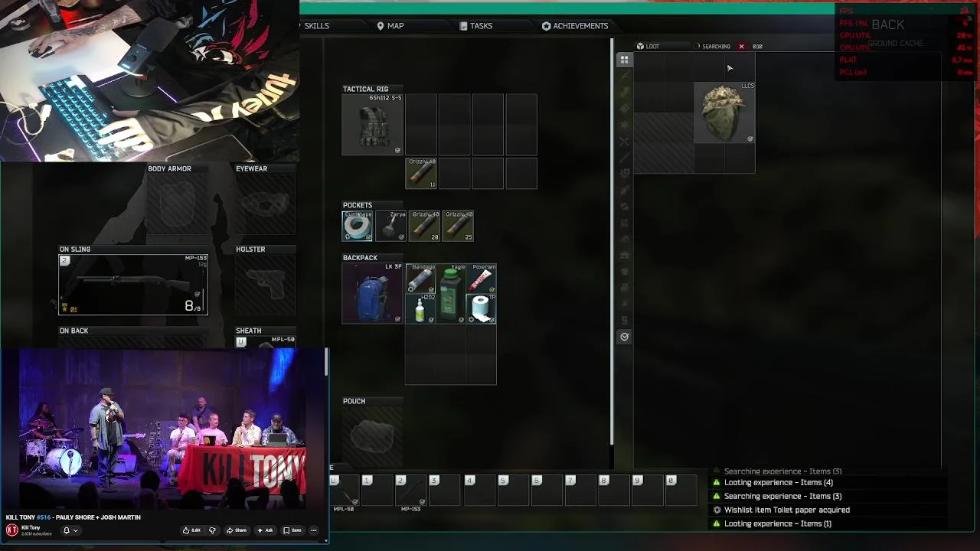Select Grizzly 40 stack of 25
980x551 pixels.
point(458,226)
